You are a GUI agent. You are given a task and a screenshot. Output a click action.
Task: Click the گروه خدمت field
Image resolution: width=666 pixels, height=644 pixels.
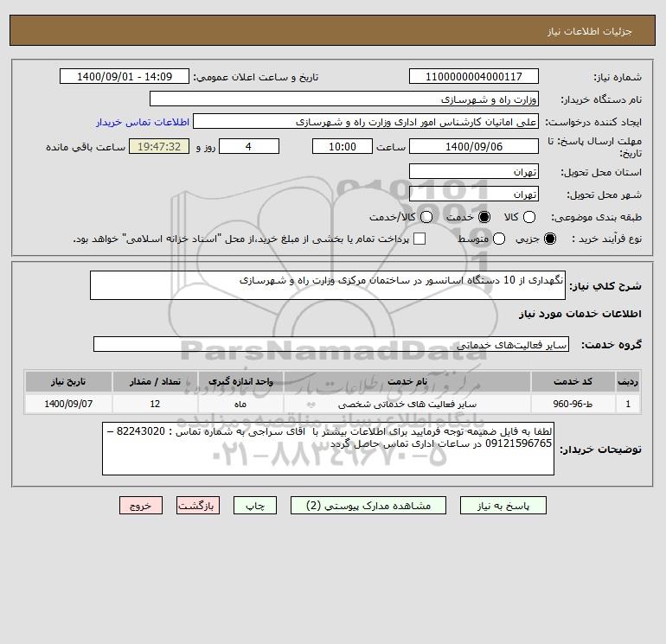[x=331, y=344]
